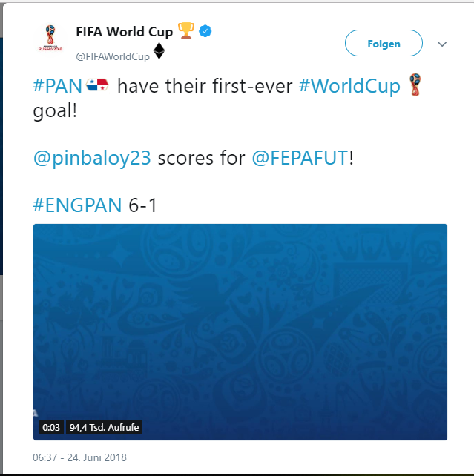The width and height of the screenshot is (474, 476).
Task: Click the 0:03 video duration badge
Action: 51,427
